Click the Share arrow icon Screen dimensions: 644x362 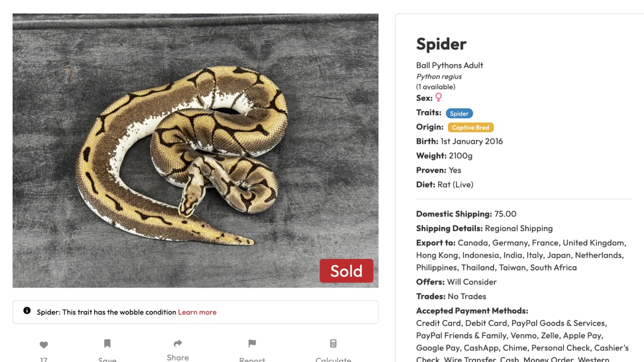click(178, 344)
